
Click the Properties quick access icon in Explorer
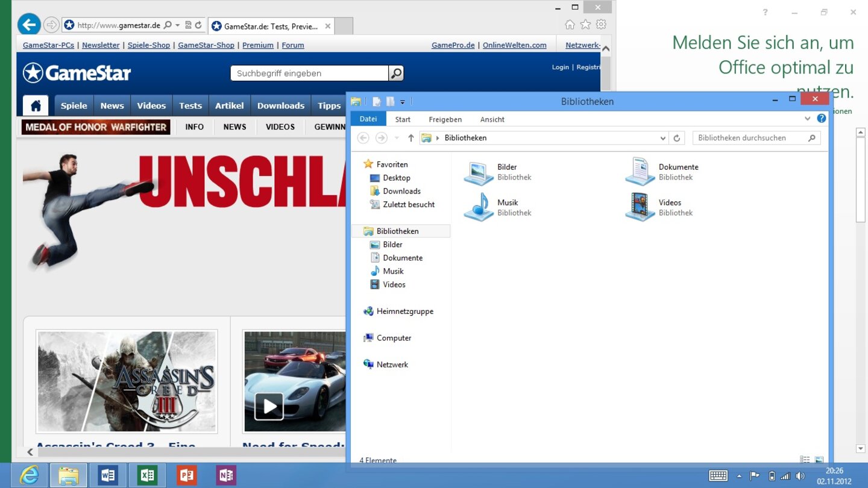[377, 102]
